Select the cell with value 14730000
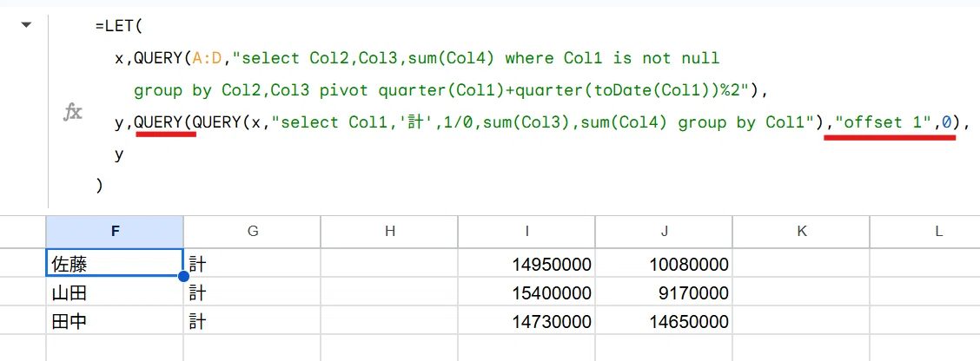 [x=526, y=321]
